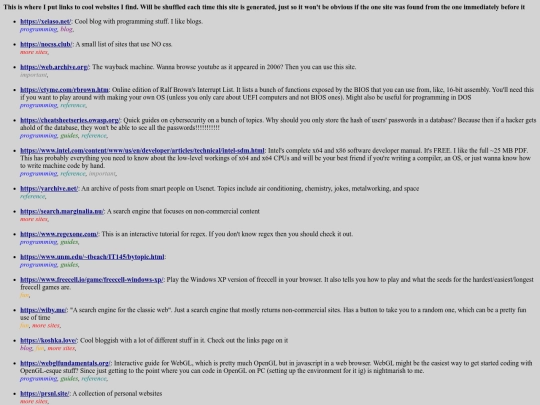Open the Intel SDM developer manual link
The image size is (540, 405).
click(142, 150)
